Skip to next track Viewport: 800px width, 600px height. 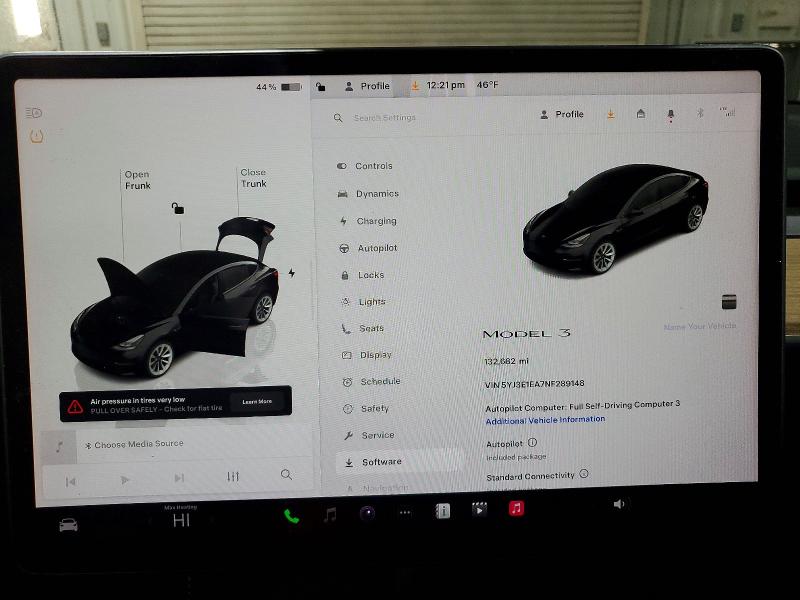179,478
